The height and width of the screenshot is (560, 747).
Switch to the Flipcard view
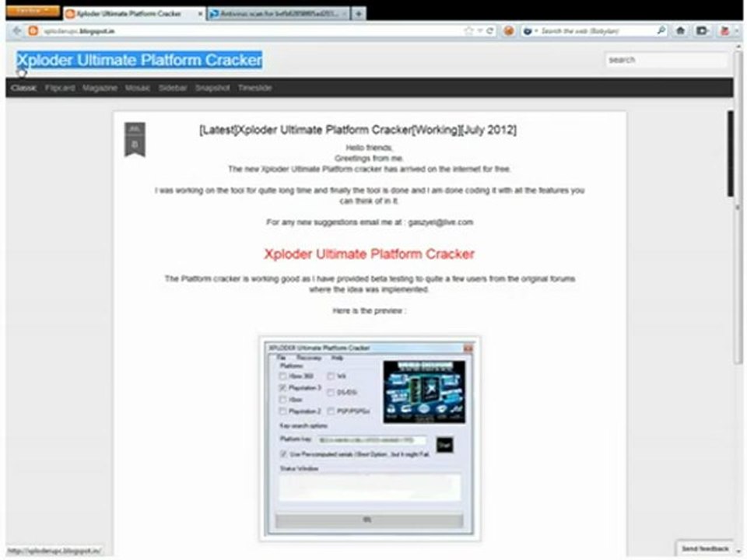tap(60, 88)
